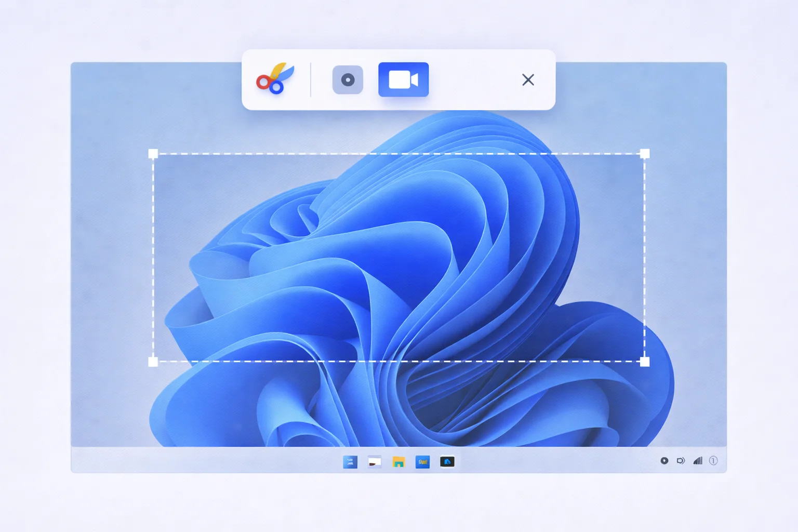Select the video recording mode icon
The height and width of the screenshot is (532, 798).
click(404, 79)
